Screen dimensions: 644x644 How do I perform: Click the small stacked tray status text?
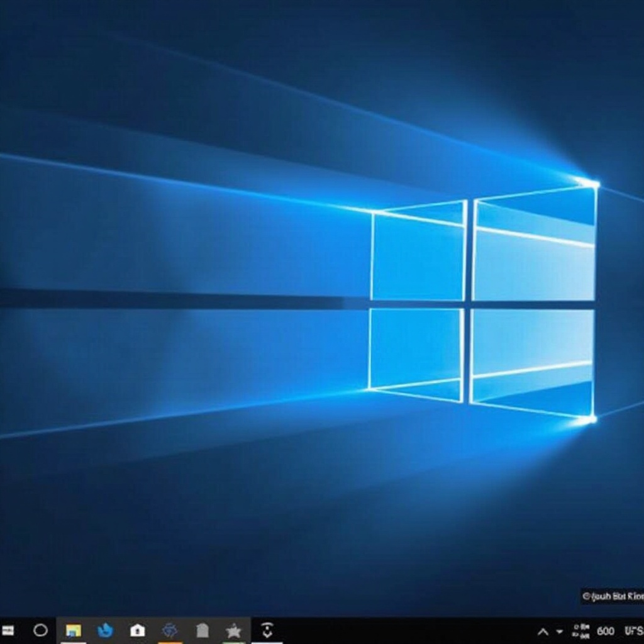pos(581,631)
